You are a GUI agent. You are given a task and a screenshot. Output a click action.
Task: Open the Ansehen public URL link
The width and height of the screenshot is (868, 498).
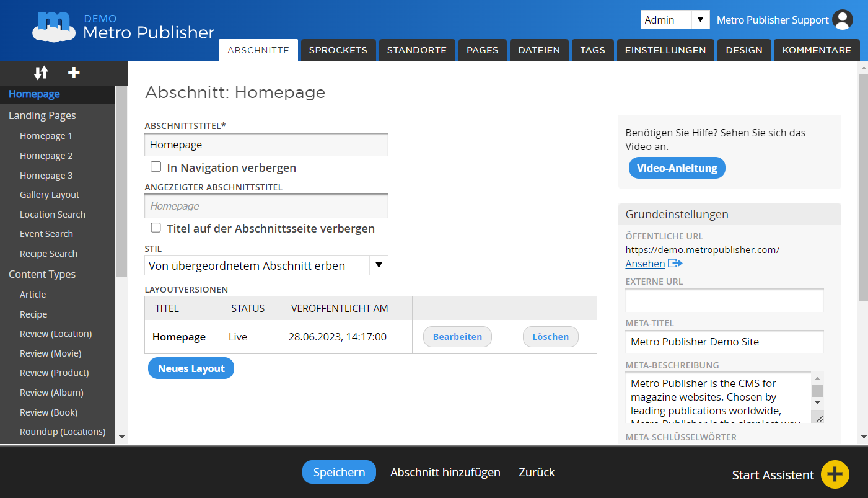[x=645, y=264]
